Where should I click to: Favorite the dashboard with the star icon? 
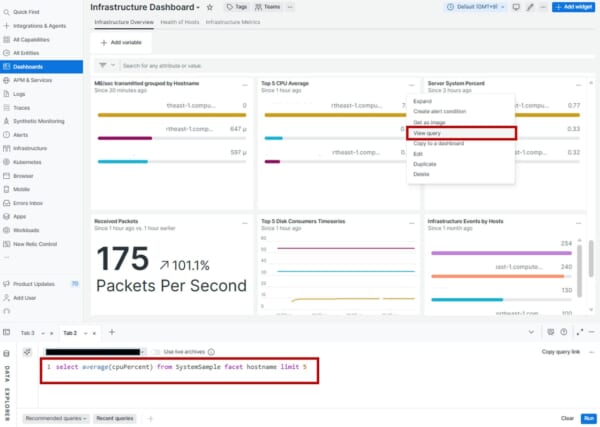pyautogui.click(x=210, y=7)
